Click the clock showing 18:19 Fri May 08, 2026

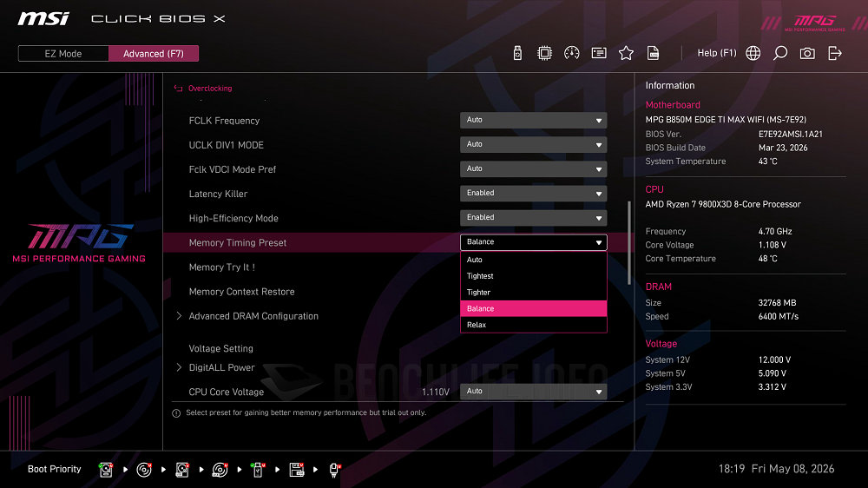pos(776,469)
